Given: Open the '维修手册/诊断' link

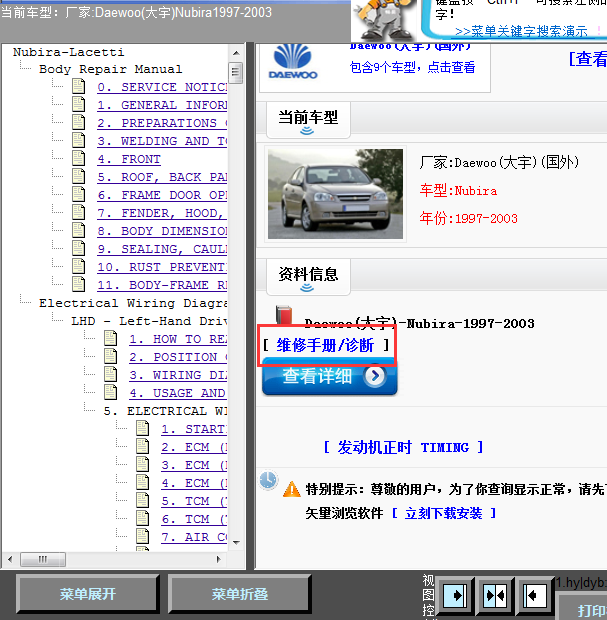Looking at the screenshot, I should 325,345.
